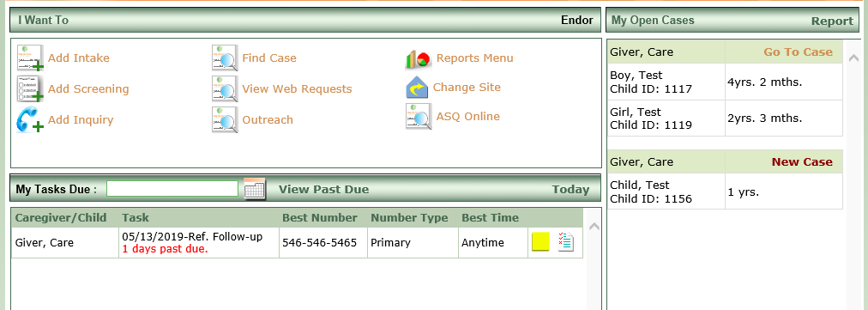Click the Endor site name
Screen dimensions: 868x310
[577, 21]
